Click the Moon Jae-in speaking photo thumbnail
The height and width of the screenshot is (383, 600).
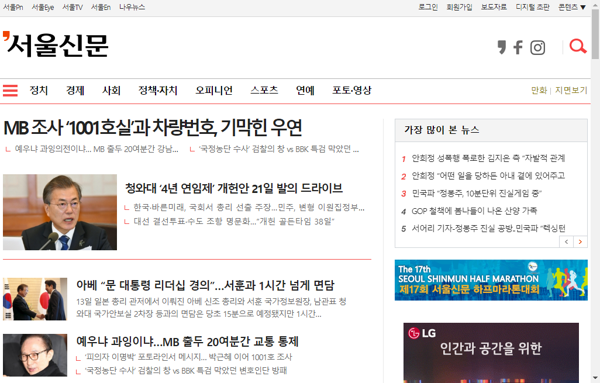pyautogui.click(x=60, y=212)
